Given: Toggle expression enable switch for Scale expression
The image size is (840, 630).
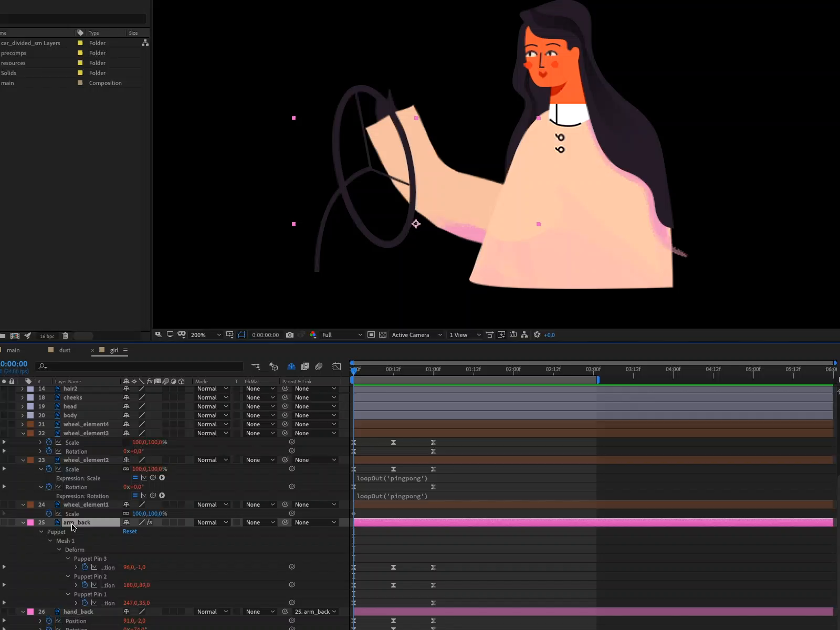Looking at the screenshot, I should (x=135, y=478).
